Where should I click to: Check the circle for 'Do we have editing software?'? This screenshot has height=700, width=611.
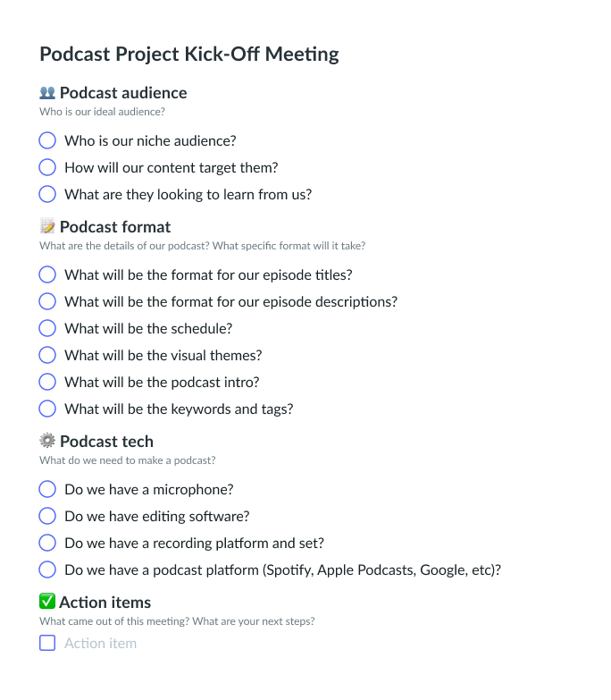(47, 517)
